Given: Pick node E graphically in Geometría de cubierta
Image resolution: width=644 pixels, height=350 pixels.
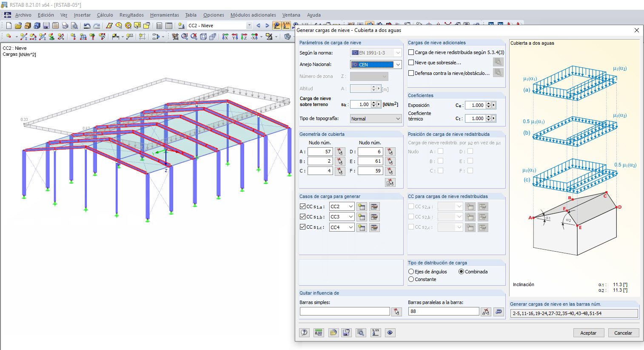Looking at the screenshot, I should pos(390,161).
